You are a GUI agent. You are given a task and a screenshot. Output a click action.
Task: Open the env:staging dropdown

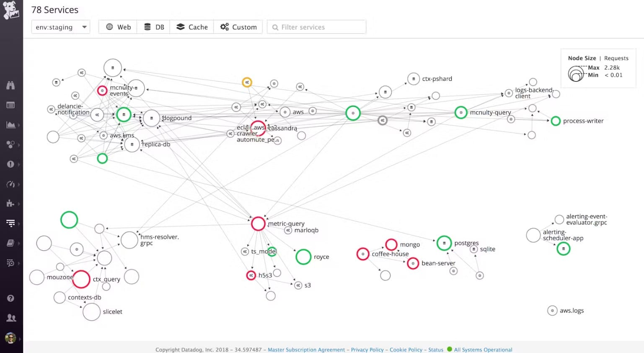pyautogui.click(x=61, y=27)
